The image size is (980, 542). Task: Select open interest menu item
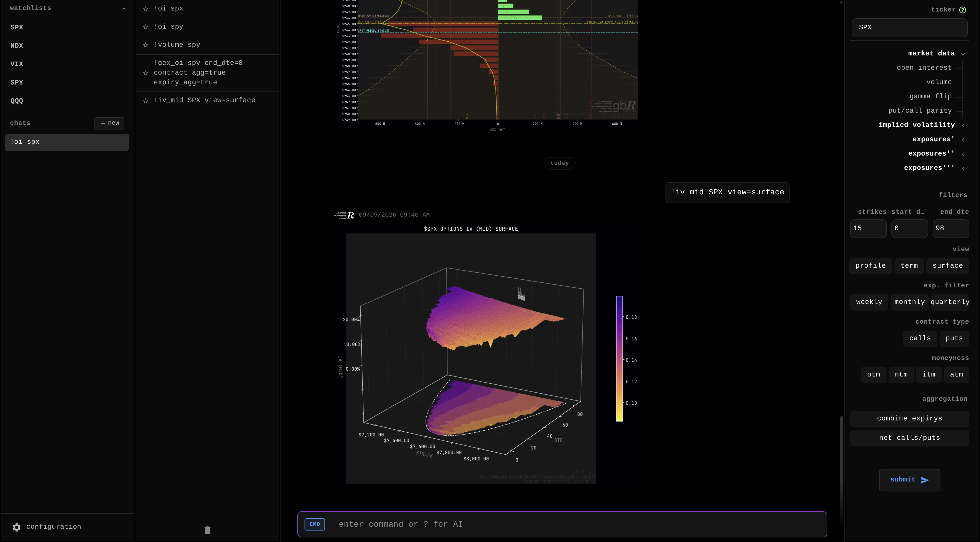(x=924, y=68)
